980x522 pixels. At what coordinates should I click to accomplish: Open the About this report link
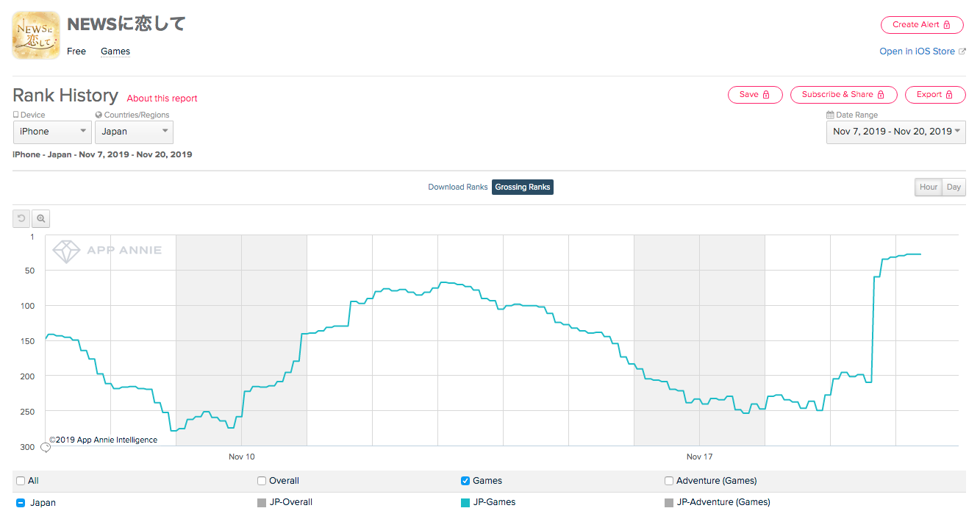click(162, 99)
